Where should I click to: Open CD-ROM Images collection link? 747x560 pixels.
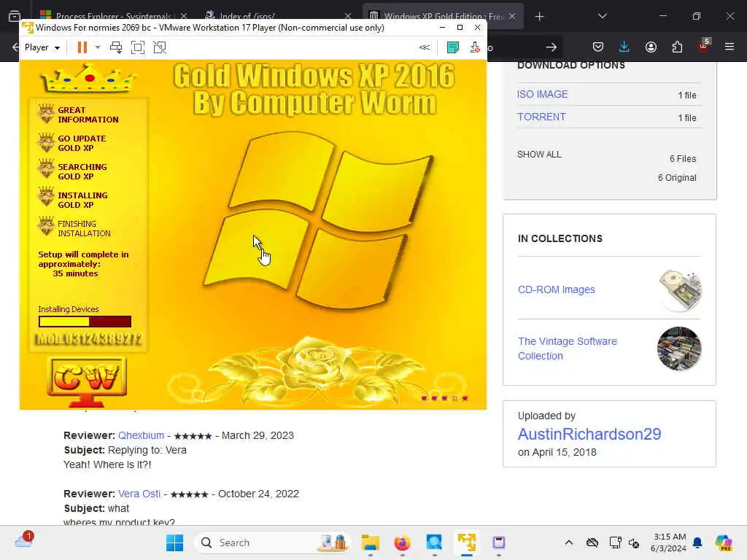coord(557,289)
